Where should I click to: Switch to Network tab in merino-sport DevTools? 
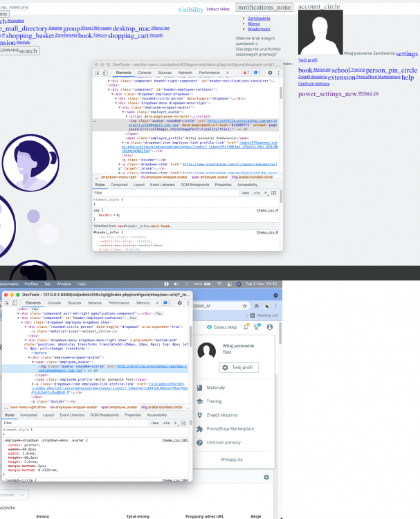tap(185, 73)
